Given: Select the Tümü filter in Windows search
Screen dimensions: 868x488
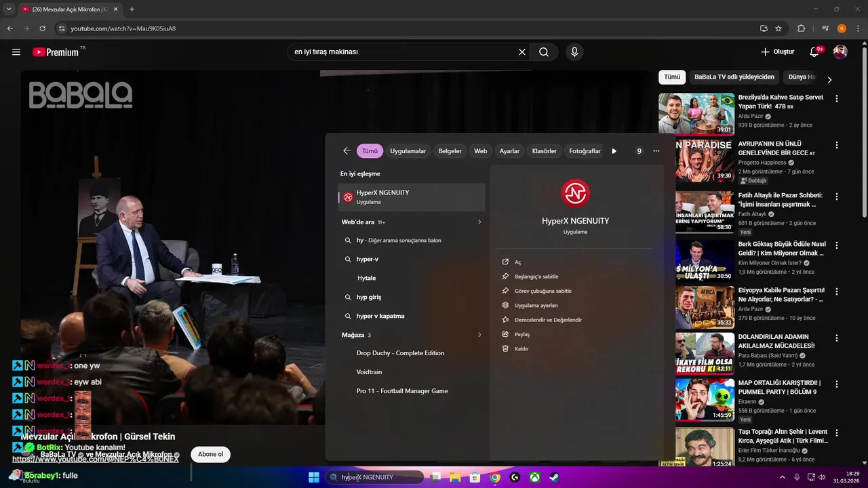Looking at the screenshot, I should coord(370,151).
